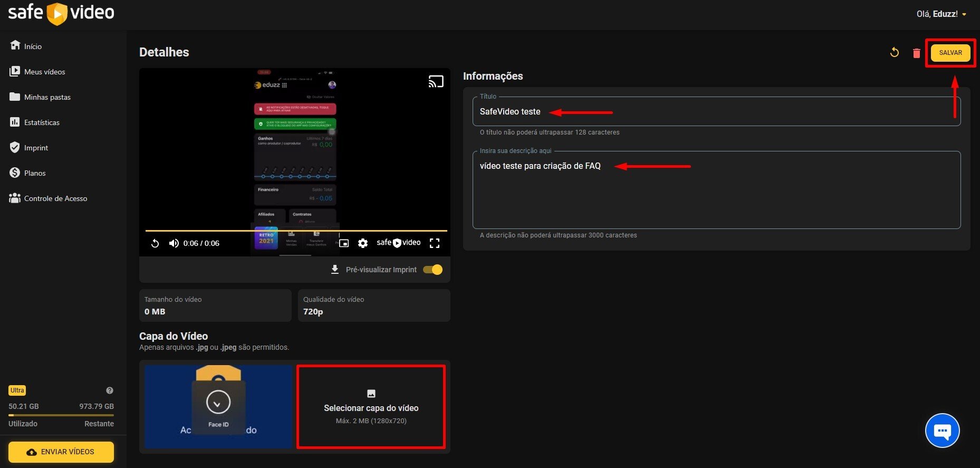Click the cast to device icon
Image resolution: width=980 pixels, height=468 pixels.
436,82
